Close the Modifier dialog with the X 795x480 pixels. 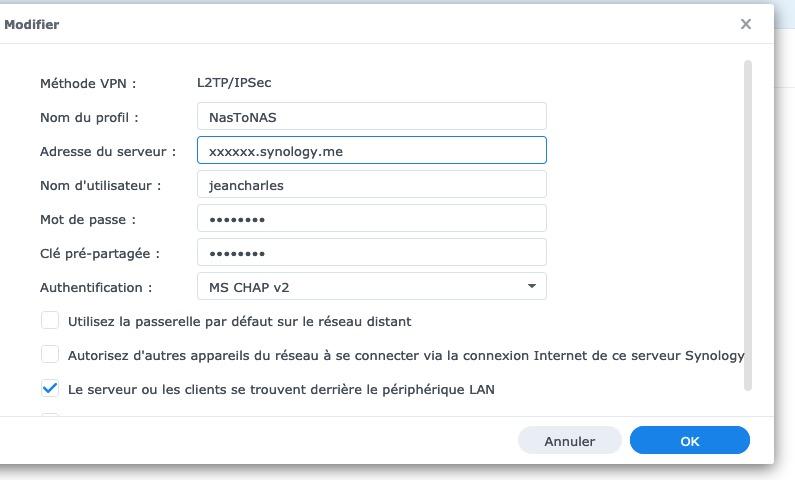coord(746,24)
